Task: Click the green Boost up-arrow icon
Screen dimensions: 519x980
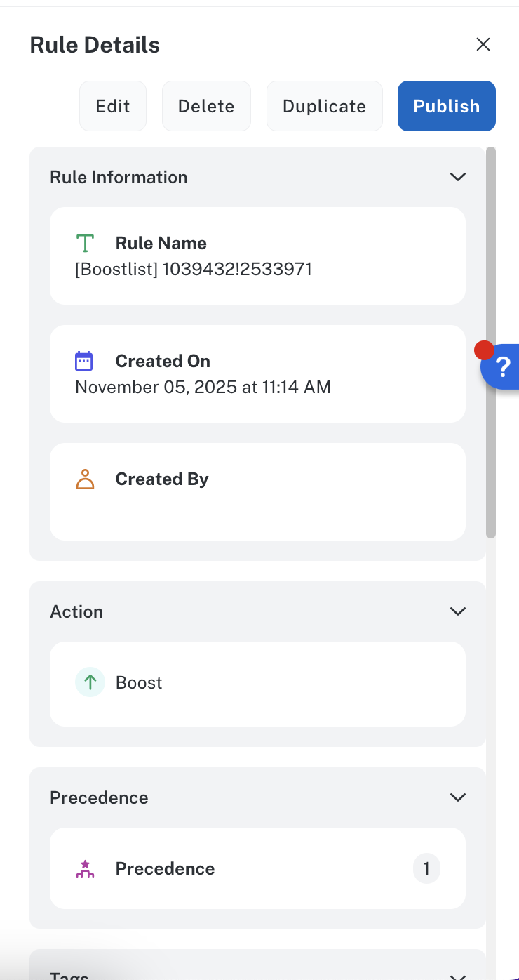Action: [x=90, y=682]
